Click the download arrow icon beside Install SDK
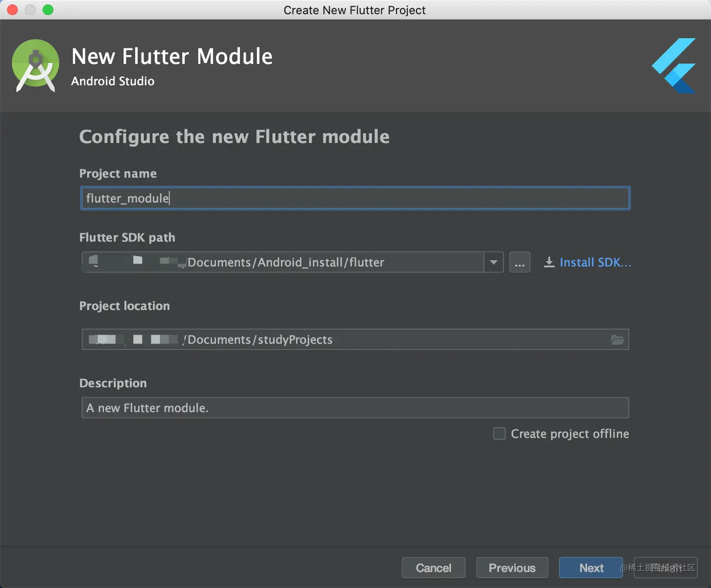 coord(549,262)
